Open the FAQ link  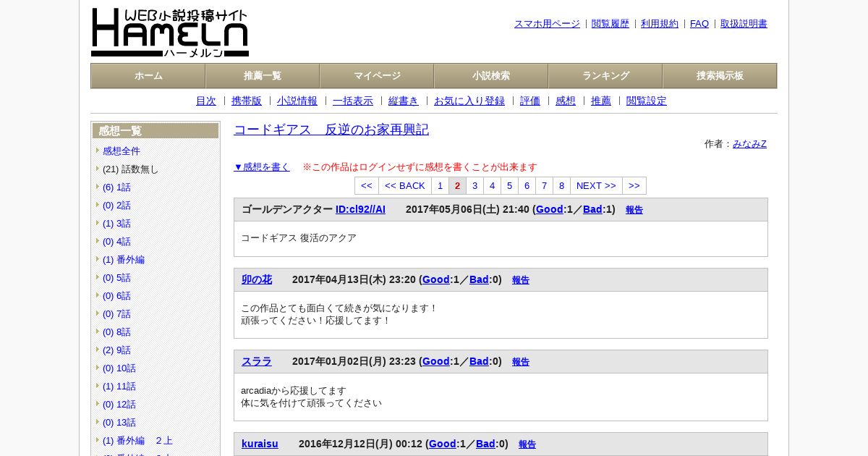[699, 24]
